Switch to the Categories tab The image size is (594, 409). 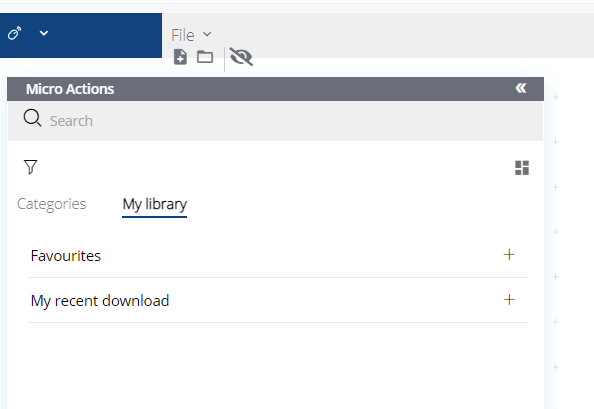pos(52,204)
